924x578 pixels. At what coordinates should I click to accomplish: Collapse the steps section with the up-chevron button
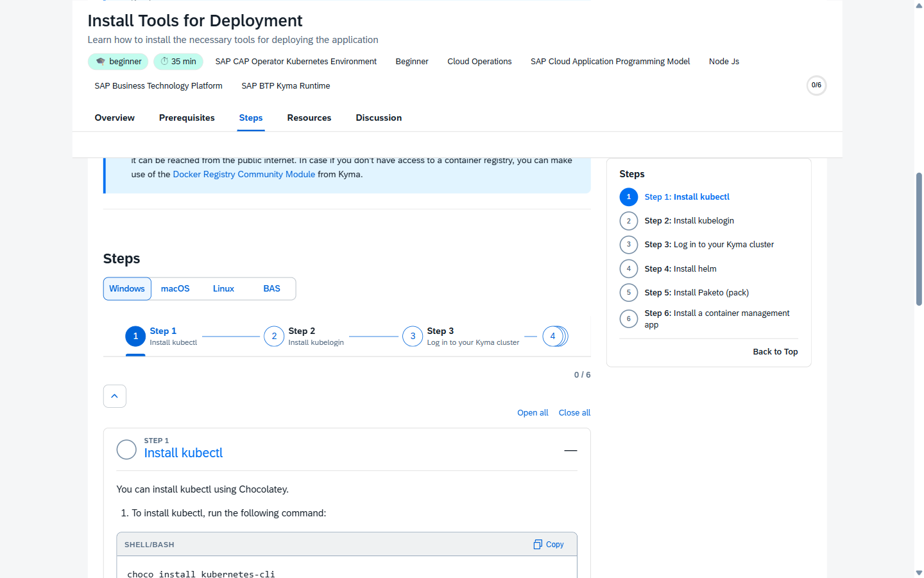pyautogui.click(x=115, y=396)
